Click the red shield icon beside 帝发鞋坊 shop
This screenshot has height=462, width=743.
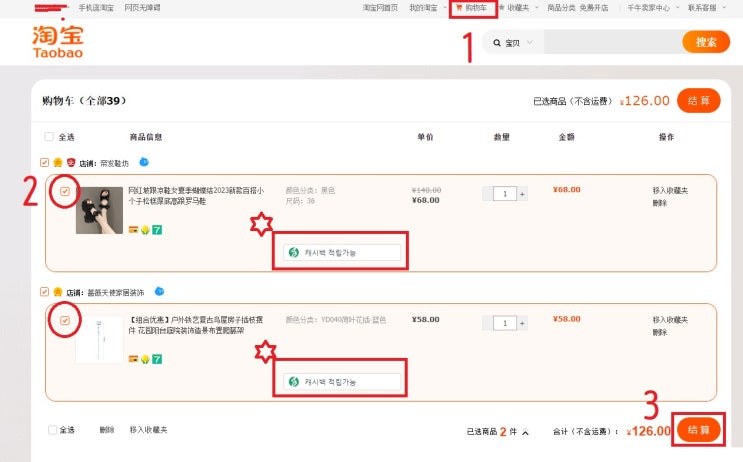tap(71, 163)
